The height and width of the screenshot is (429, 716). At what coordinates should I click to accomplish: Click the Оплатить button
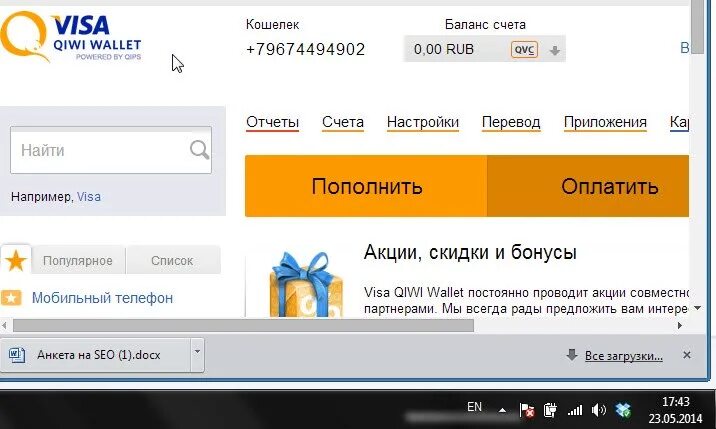(x=588, y=186)
